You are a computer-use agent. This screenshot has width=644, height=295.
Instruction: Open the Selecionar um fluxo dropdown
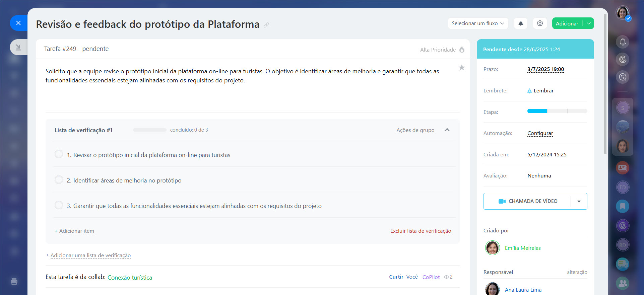pos(478,23)
